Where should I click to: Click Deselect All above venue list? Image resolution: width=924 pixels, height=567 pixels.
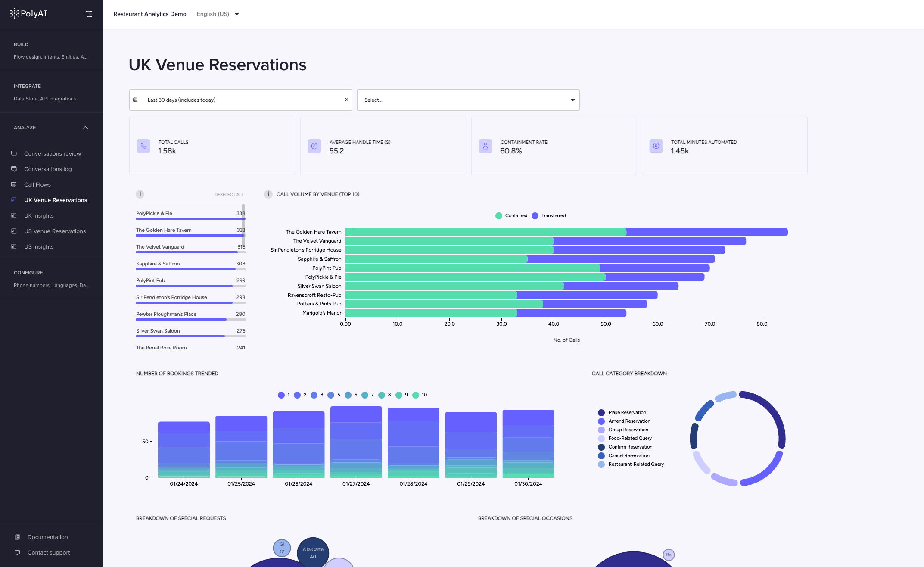point(229,195)
